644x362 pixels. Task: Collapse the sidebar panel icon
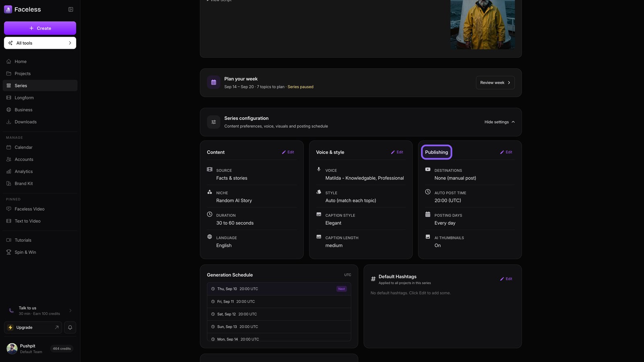71,9
